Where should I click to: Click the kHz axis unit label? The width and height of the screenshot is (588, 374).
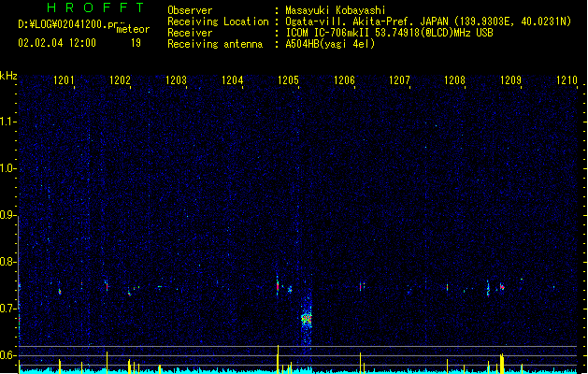pyautogui.click(x=8, y=76)
